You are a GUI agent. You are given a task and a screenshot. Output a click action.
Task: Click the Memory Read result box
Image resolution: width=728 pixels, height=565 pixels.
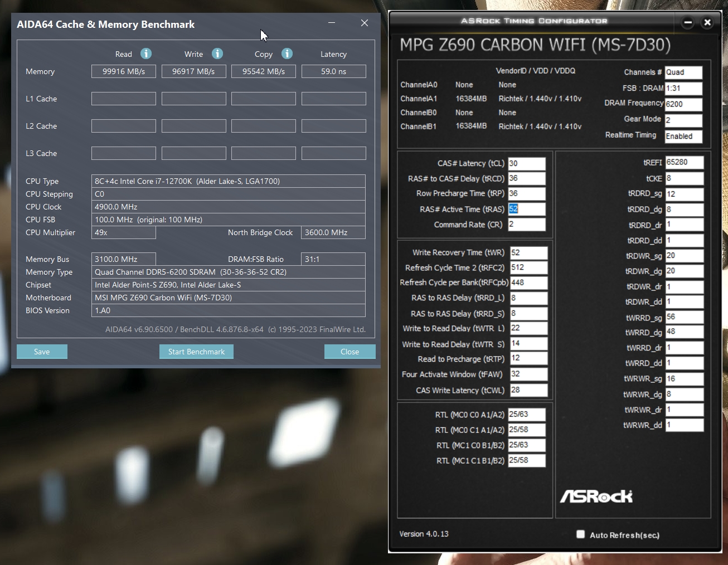click(x=124, y=71)
